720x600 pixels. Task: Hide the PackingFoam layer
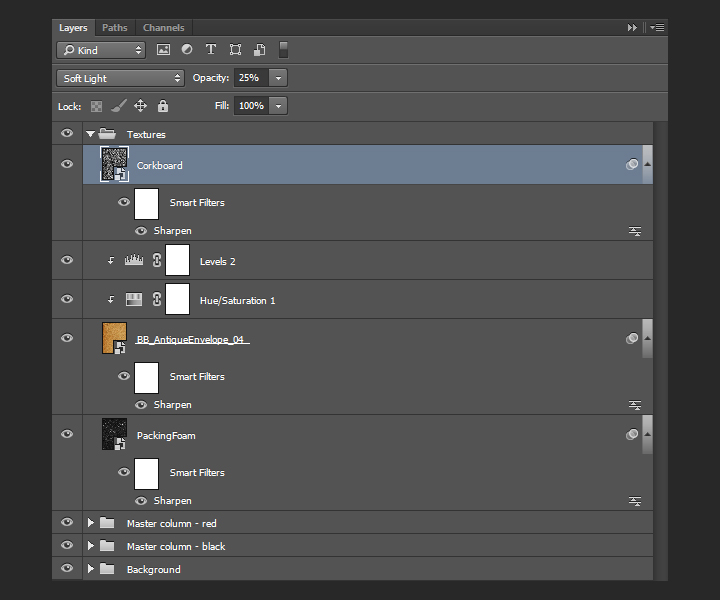tap(67, 434)
